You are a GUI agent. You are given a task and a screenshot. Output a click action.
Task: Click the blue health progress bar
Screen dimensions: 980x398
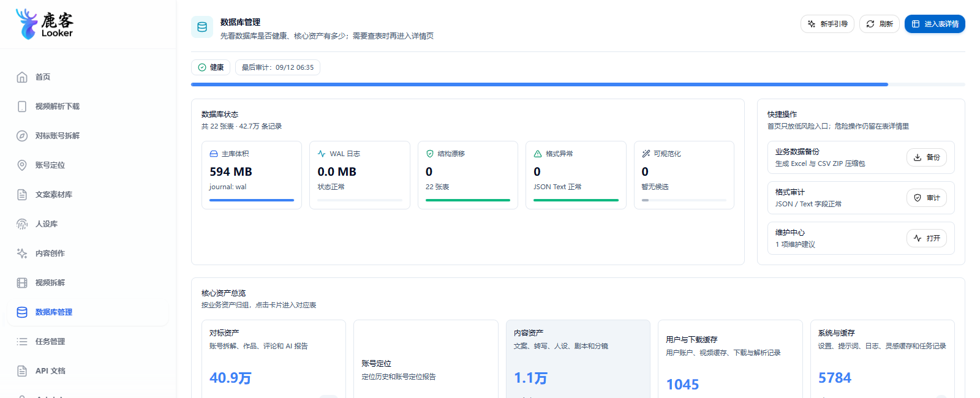[x=540, y=84]
